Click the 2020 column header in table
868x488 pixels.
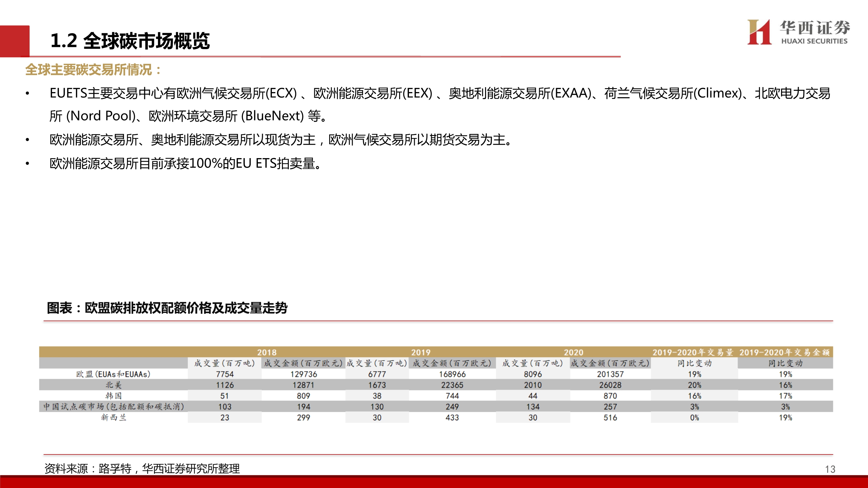pyautogui.click(x=573, y=352)
